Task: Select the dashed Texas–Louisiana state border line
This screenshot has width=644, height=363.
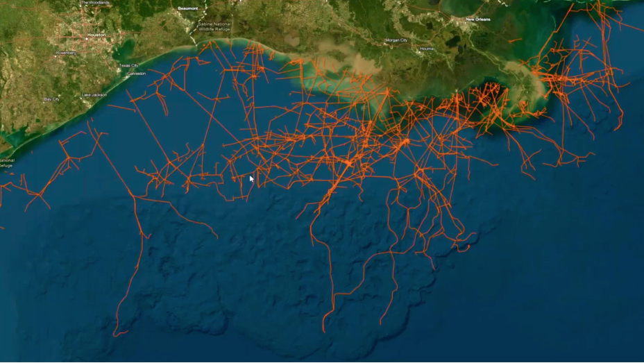Action: [196, 24]
